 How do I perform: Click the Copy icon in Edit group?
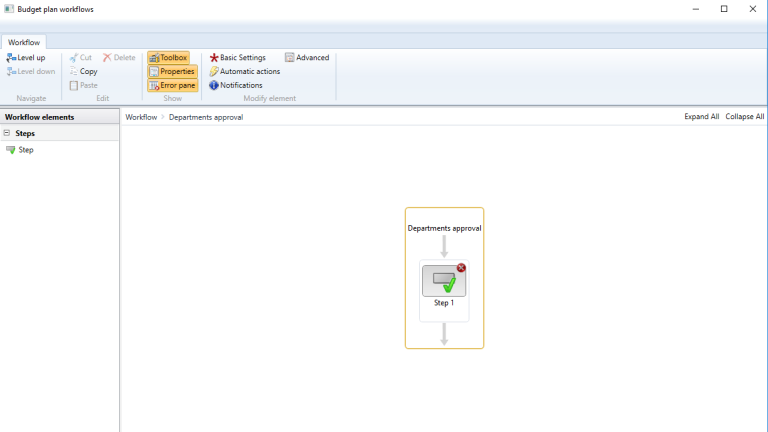pyautogui.click(x=74, y=72)
